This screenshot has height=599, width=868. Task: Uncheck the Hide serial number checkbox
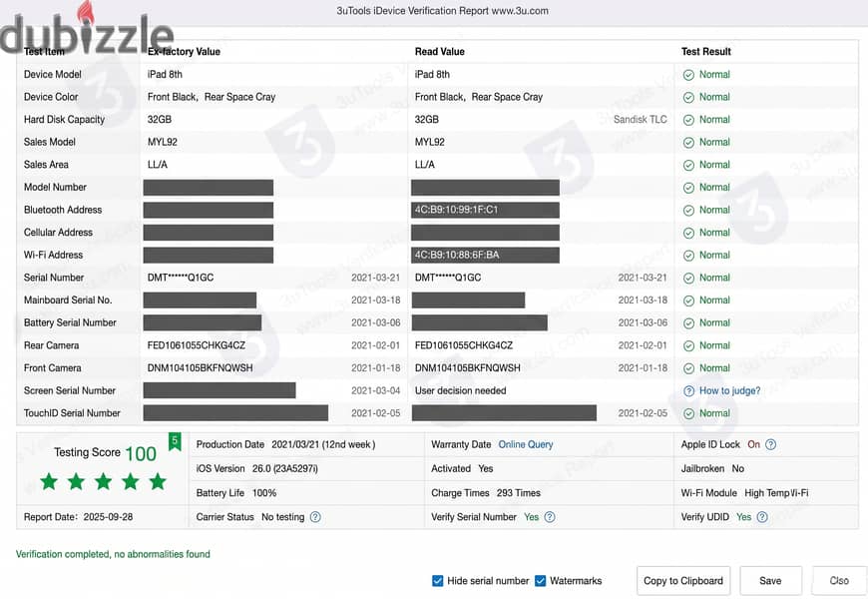pos(437,581)
